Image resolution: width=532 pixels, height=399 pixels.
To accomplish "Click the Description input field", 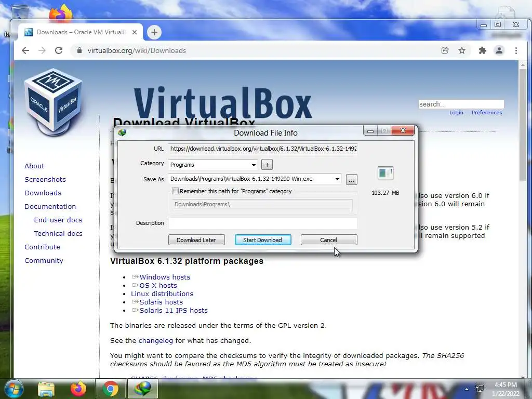I will (x=263, y=223).
